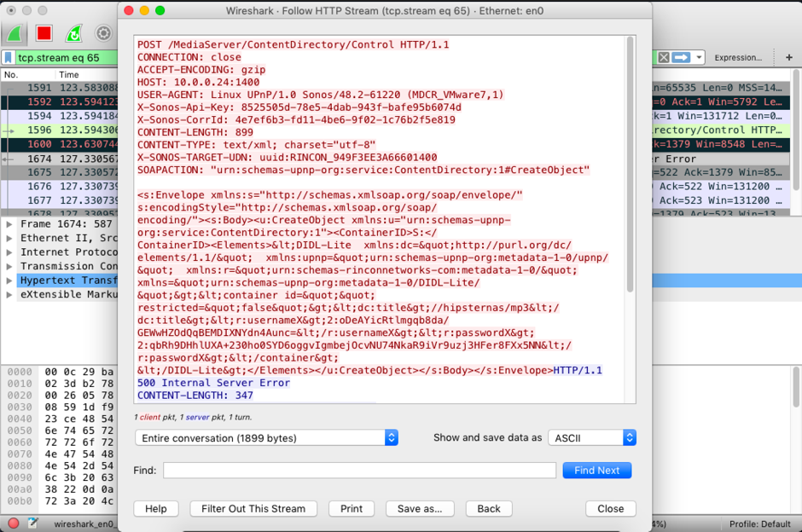The width and height of the screenshot is (802, 532).
Task: Expand the Frame 1674 tree node
Action: [x=9, y=224]
